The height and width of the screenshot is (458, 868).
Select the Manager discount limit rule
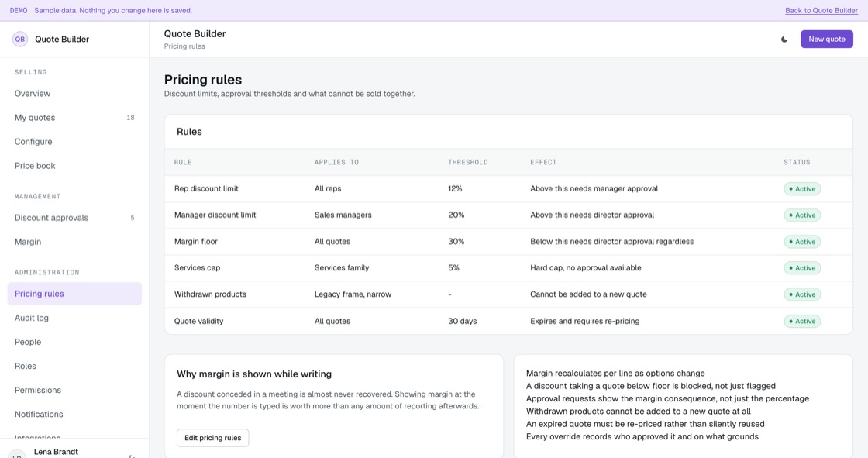click(215, 215)
